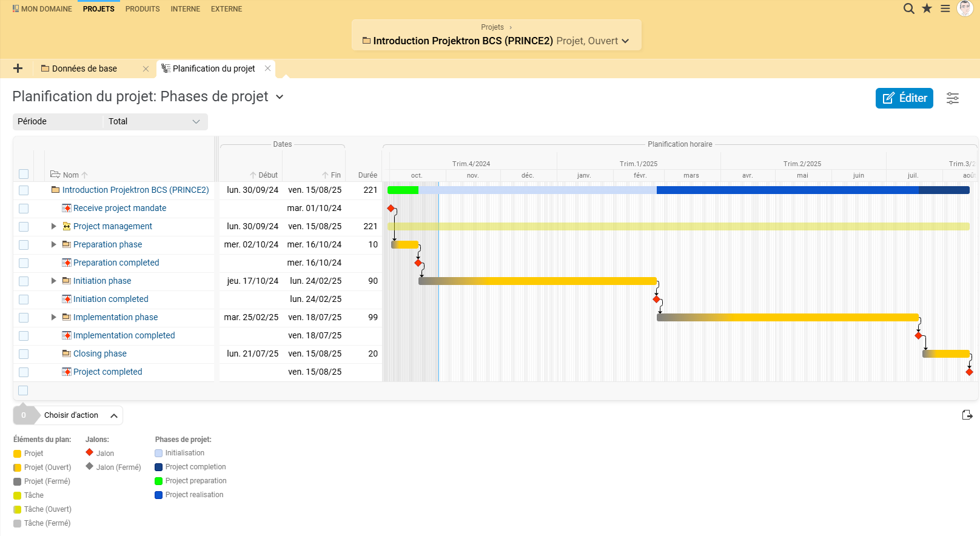Click the Project management folder icon
Viewport: 980px width, 536px height.
(67, 226)
